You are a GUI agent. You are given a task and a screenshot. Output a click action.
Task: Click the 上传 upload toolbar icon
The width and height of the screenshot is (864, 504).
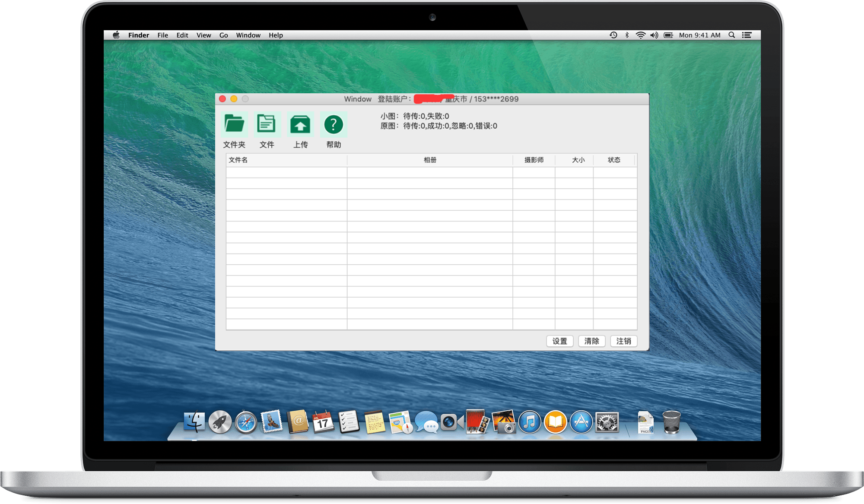pos(300,124)
